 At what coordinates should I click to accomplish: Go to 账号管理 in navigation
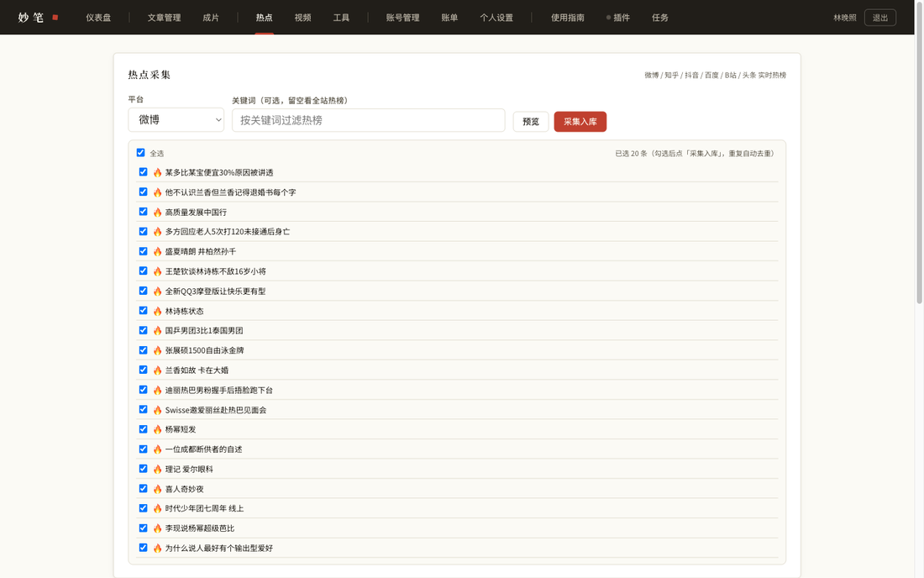pyautogui.click(x=403, y=18)
